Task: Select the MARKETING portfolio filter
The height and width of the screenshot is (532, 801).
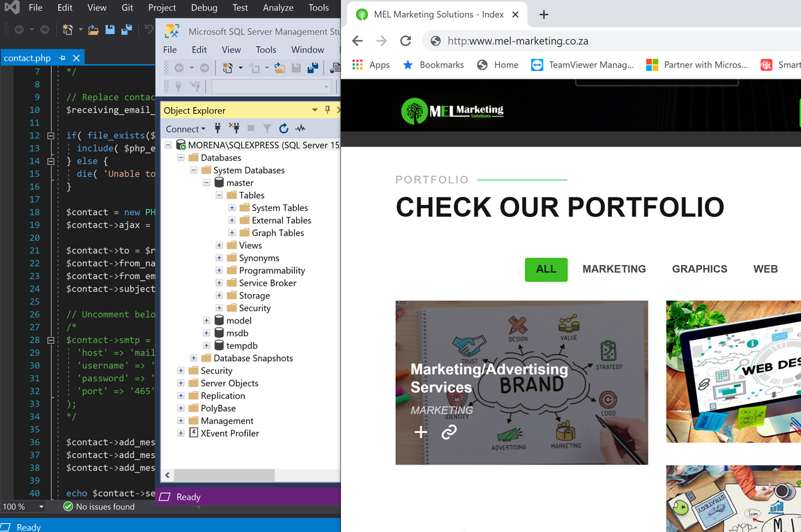Action: [614, 269]
